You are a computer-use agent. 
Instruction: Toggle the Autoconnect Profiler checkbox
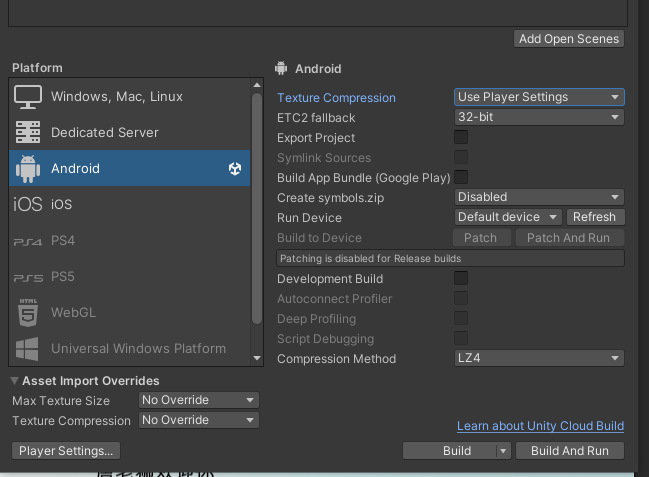tap(461, 298)
